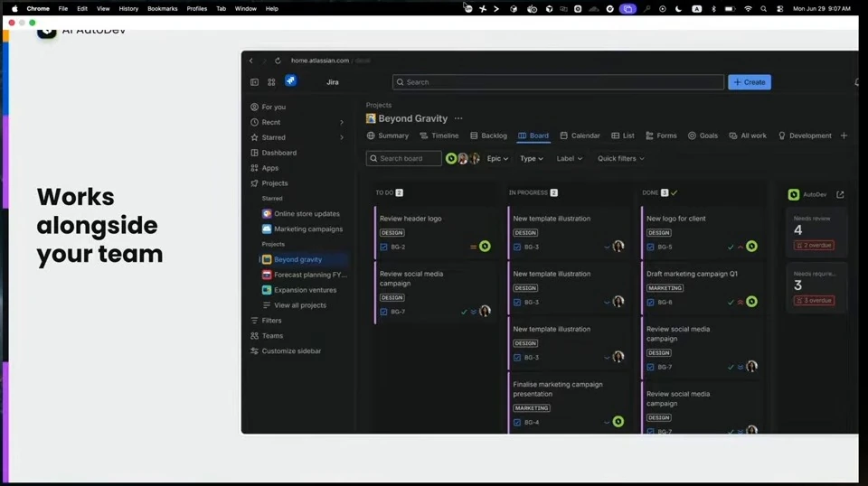
Task: Click assignee avatar on BG-2 card
Action: [485, 247]
